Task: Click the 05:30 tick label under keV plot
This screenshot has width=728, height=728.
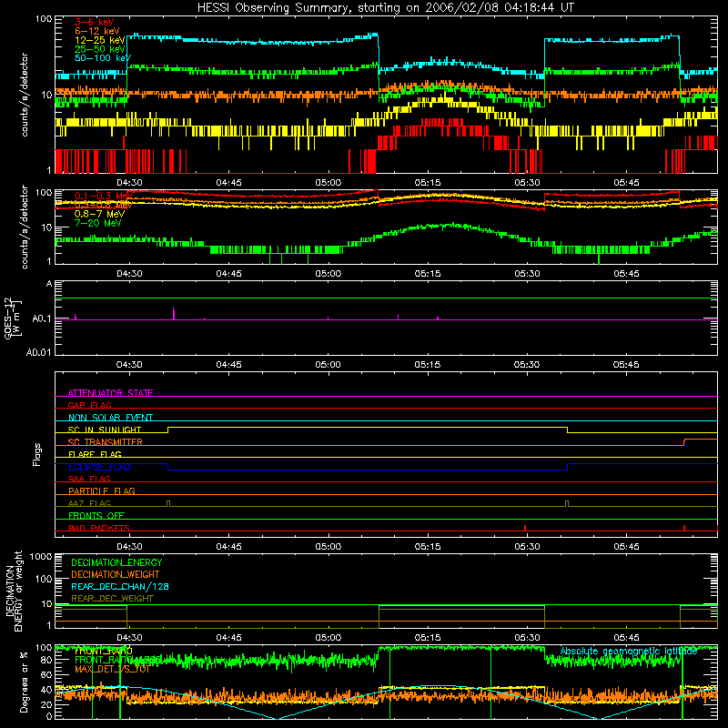Action: (527, 183)
